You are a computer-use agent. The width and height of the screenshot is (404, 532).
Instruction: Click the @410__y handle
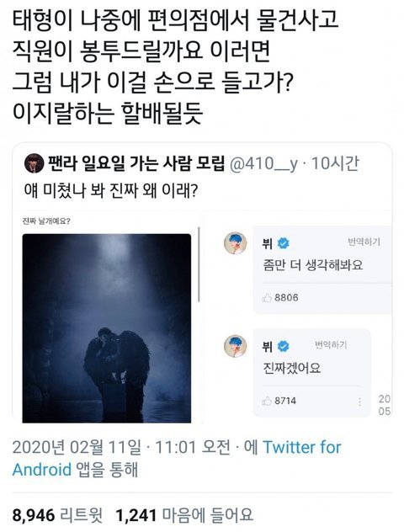pos(263,164)
